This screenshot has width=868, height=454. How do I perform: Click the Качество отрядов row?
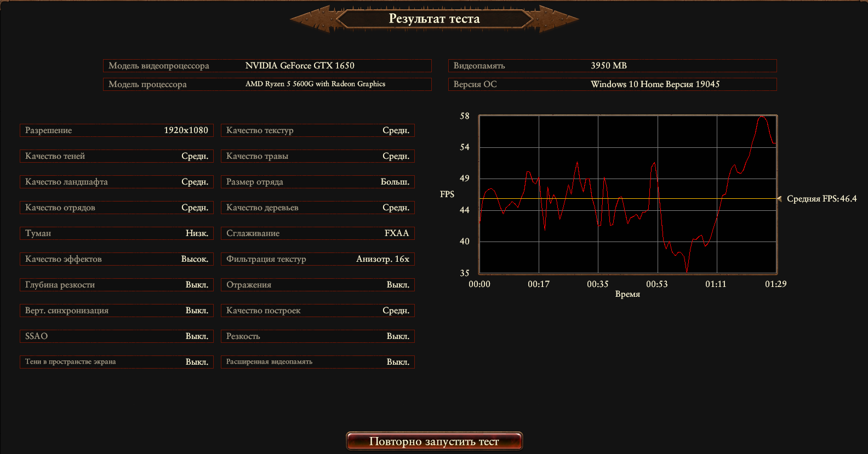pyautogui.click(x=117, y=208)
